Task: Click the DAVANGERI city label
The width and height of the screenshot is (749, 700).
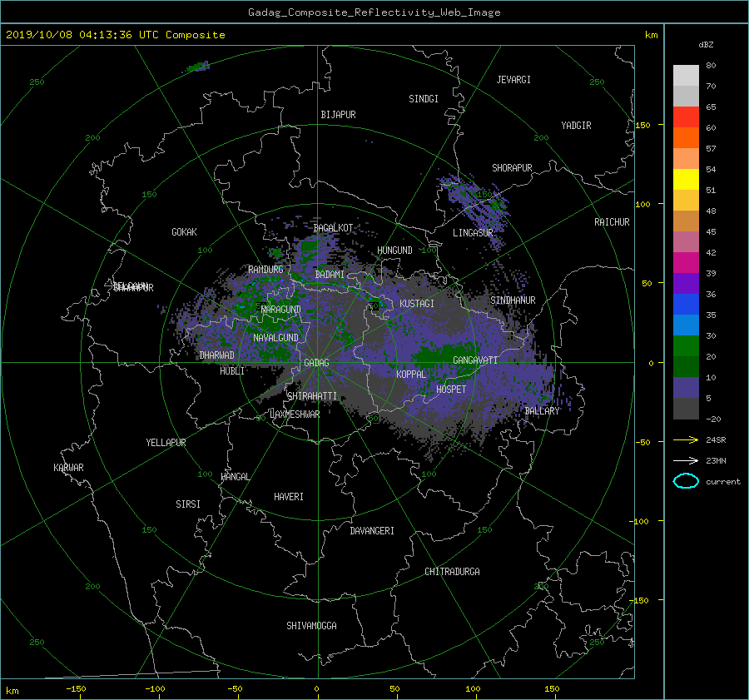Action: pyautogui.click(x=372, y=531)
